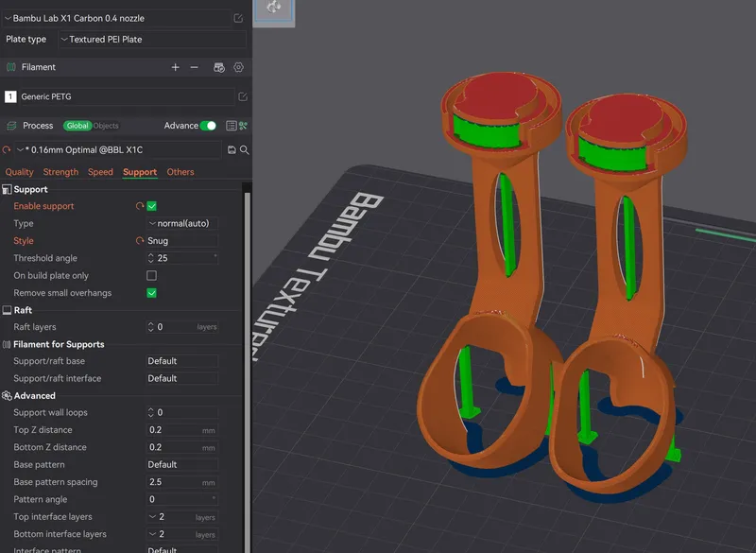Select the 'Top Z distance' label
The height and width of the screenshot is (553, 756).
coord(43,430)
